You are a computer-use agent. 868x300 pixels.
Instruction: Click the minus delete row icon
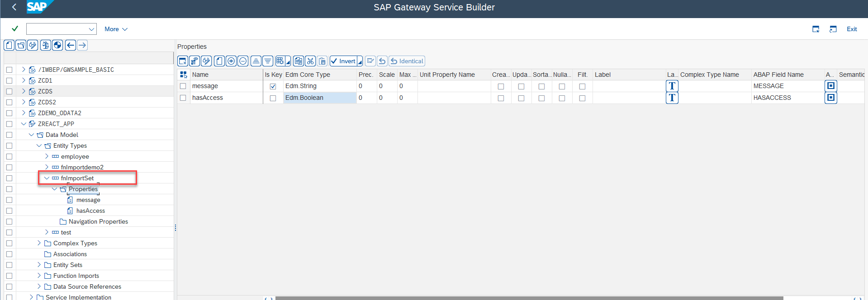(243, 61)
